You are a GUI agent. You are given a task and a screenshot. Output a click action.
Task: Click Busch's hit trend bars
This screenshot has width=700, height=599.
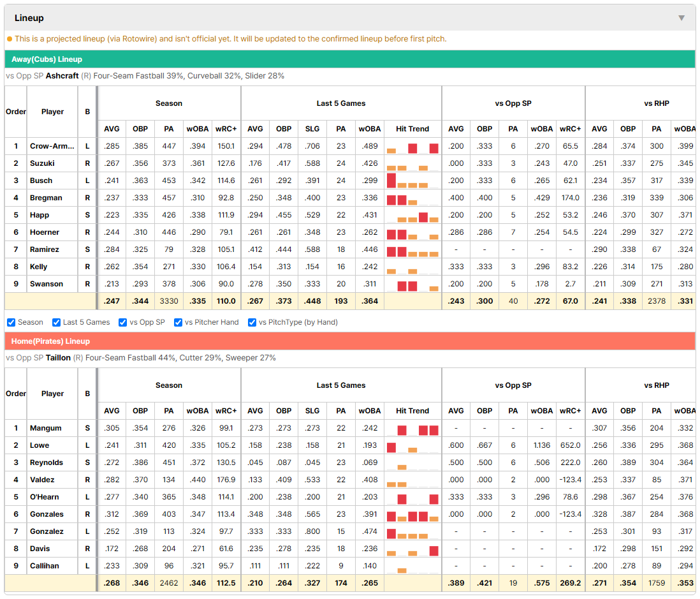[412, 181]
